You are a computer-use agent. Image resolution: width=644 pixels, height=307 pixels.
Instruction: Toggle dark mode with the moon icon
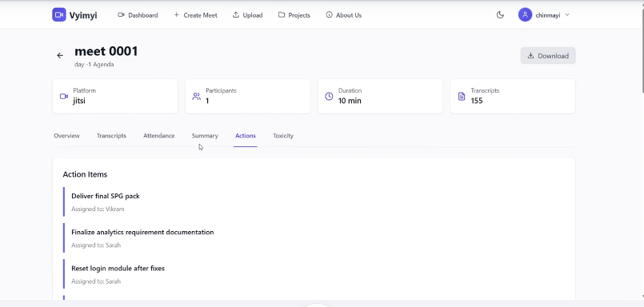[500, 14]
